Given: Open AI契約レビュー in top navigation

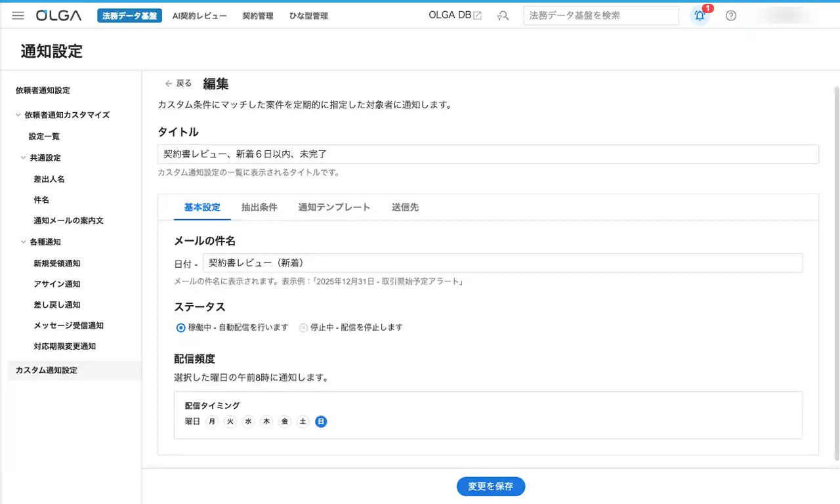Looking at the screenshot, I should click(x=199, y=16).
